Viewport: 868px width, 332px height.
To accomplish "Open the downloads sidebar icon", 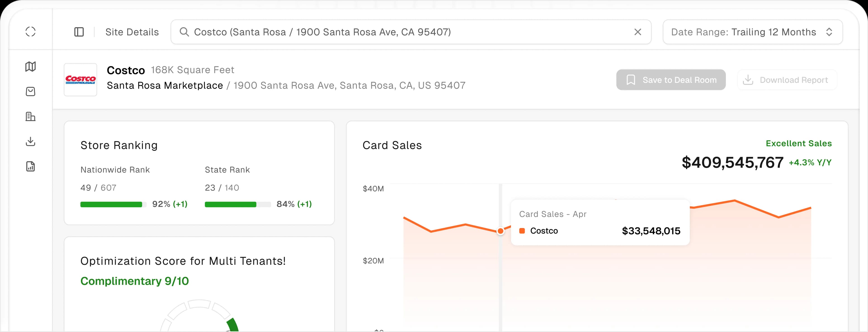I will pos(30,141).
